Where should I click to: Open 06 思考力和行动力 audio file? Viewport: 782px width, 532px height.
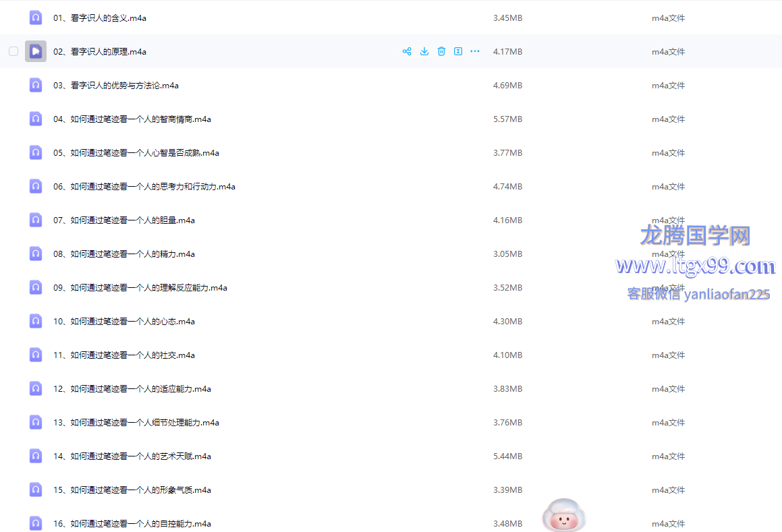point(144,187)
